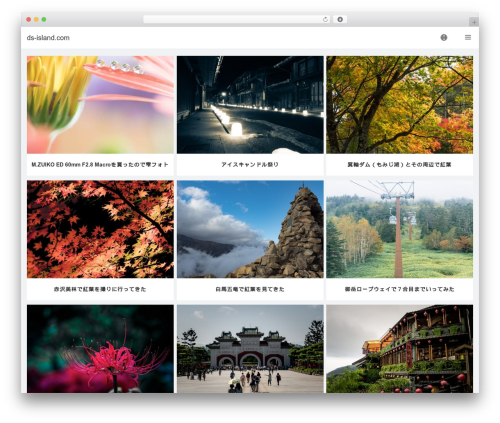
Task: Open the night street candle lanterns thumbnail
Action: pyautogui.click(x=250, y=105)
